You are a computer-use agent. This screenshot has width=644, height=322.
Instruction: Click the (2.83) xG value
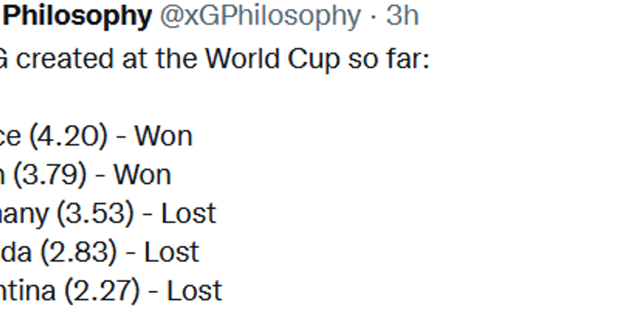tap(79, 252)
